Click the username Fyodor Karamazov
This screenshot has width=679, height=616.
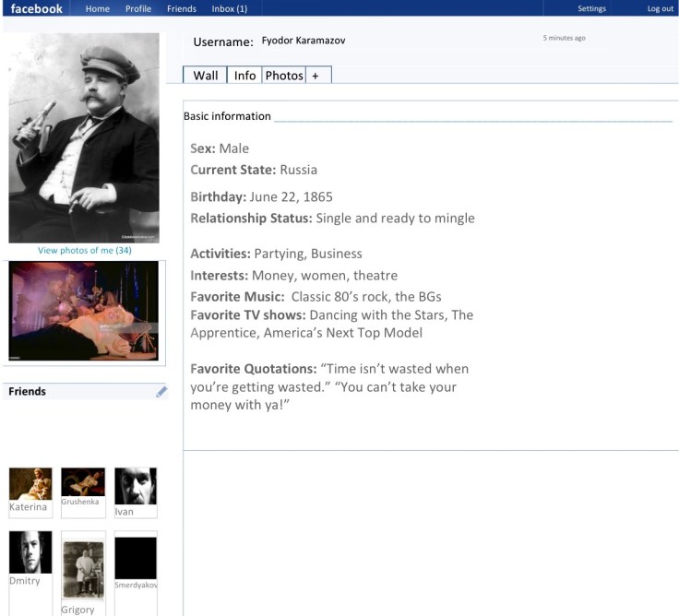[304, 41]
